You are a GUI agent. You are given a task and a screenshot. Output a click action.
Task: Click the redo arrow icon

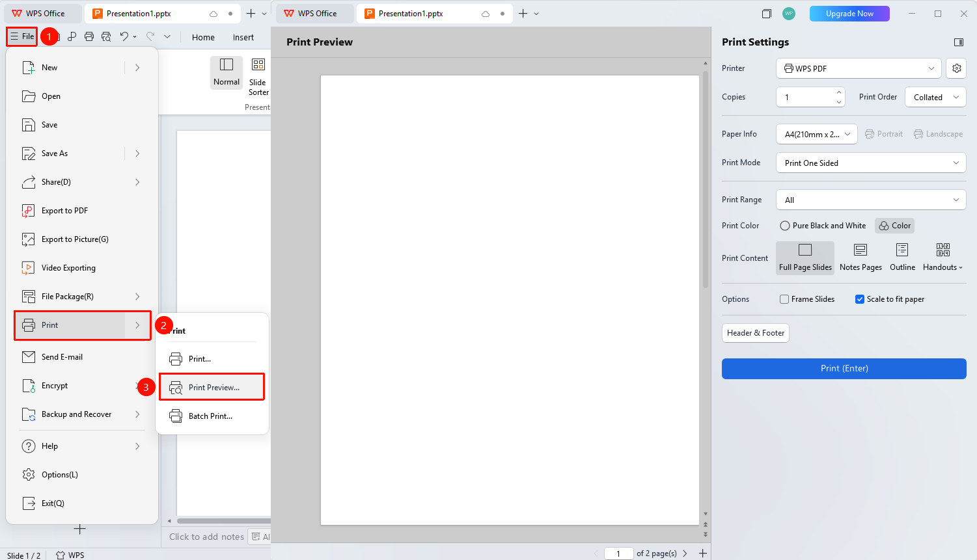pyautogui.click(x=150, y=37)
